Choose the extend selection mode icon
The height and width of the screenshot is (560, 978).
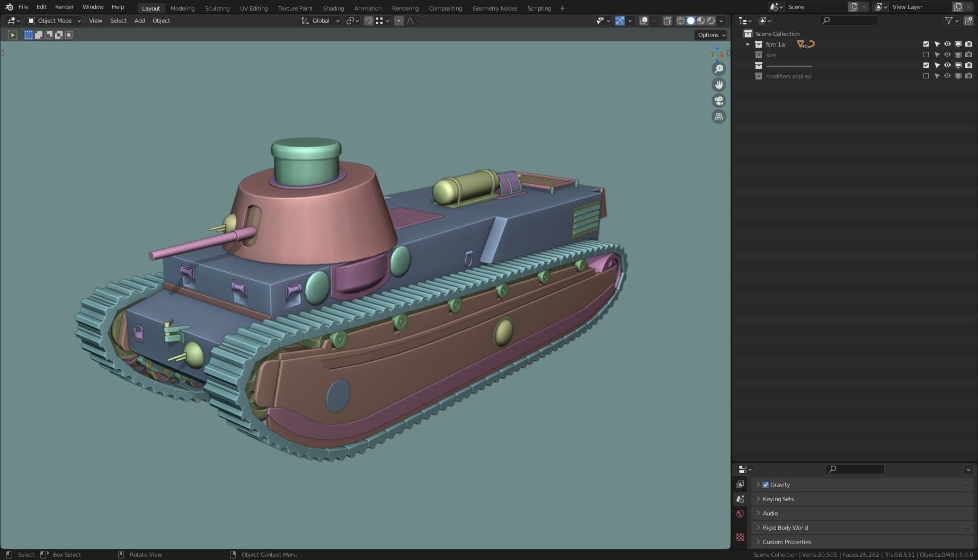click(39, 35)
